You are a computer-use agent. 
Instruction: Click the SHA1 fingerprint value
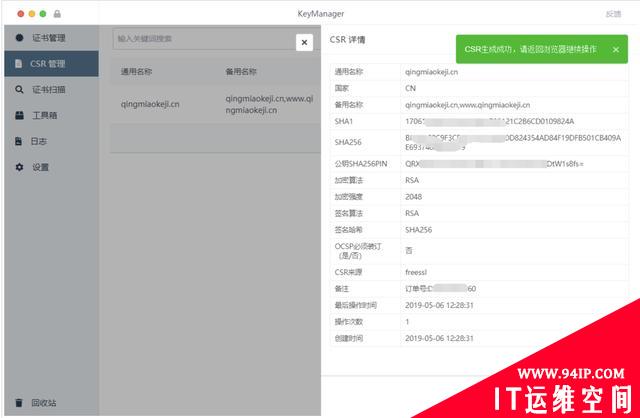(x=489, y=121)
